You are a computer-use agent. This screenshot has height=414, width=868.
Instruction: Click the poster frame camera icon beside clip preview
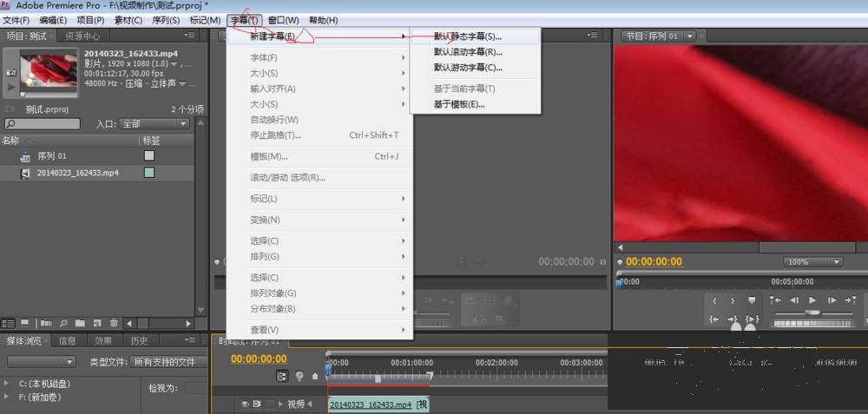coord(11,73)
